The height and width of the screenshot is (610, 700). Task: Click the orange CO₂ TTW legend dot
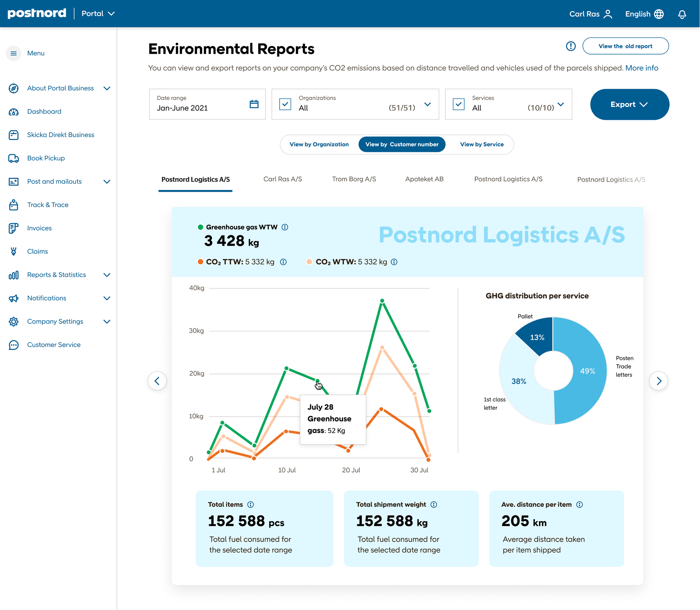click(x=200, y=262)
